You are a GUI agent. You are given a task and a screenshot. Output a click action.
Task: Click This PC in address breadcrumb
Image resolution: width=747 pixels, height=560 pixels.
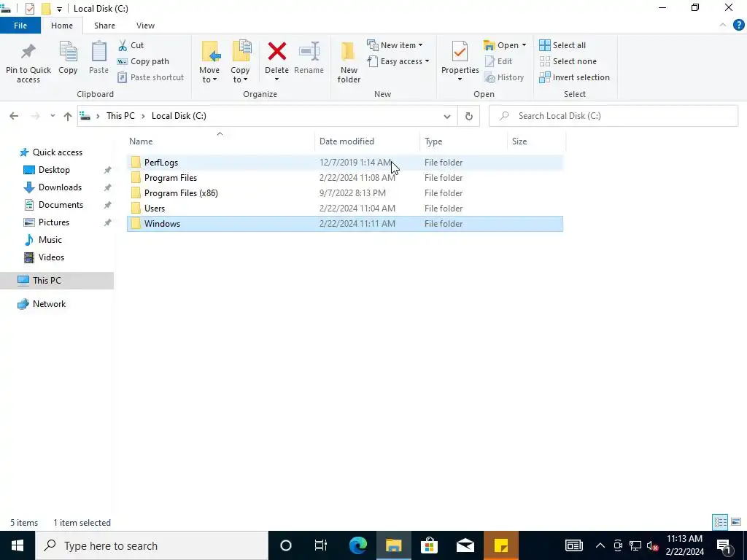click(120, 116)
